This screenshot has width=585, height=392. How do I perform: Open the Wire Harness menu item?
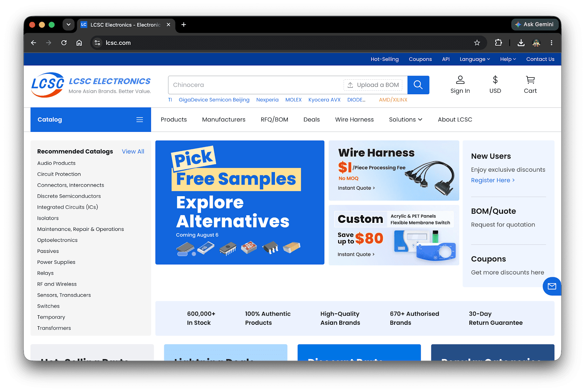354,119
